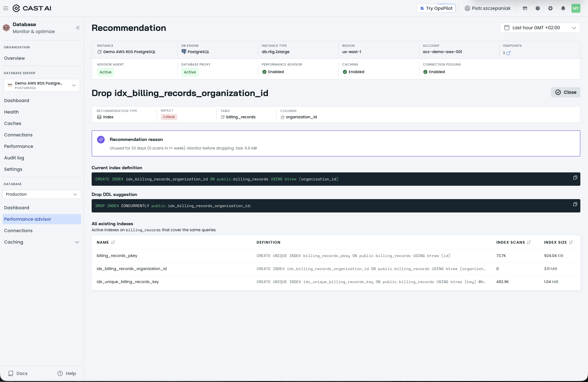Select Performance advisor in sidebar
Screen dimensions: 588x382
[42, 219]
